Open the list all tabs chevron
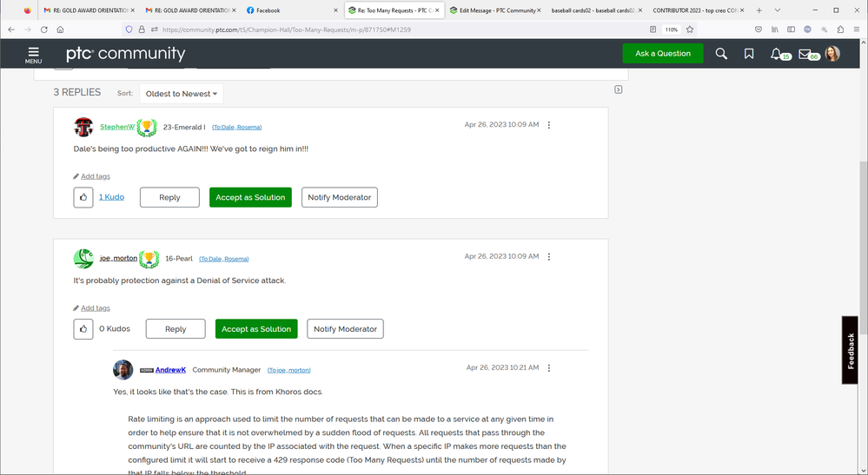Image resolution: width=868 pixels, height=475 pixels. coord(778,10)
